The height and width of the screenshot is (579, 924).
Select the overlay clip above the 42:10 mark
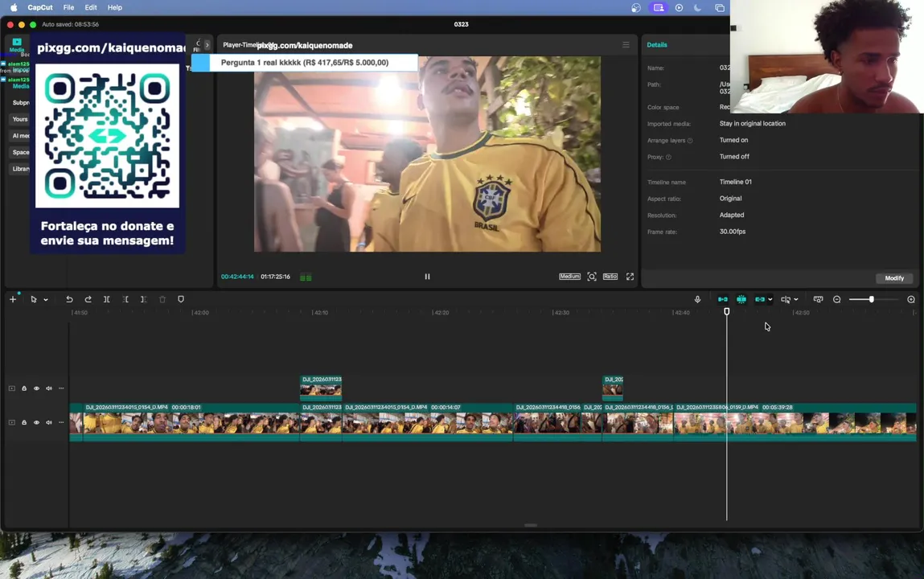[x=321, y=388]
